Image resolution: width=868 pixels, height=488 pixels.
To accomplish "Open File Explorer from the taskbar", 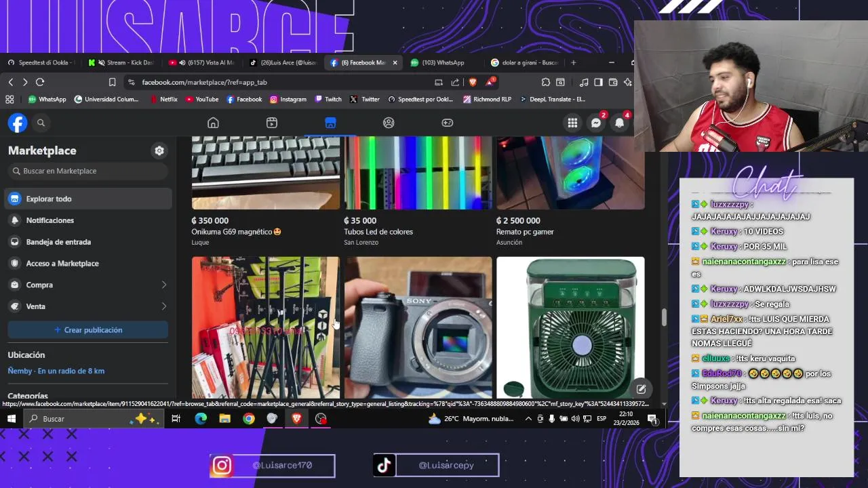I will coord(224,419).
